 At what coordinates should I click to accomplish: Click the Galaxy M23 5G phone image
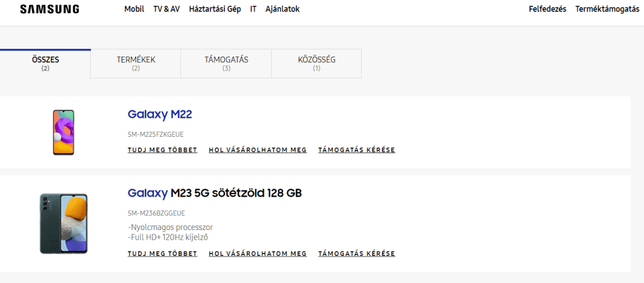63,224
